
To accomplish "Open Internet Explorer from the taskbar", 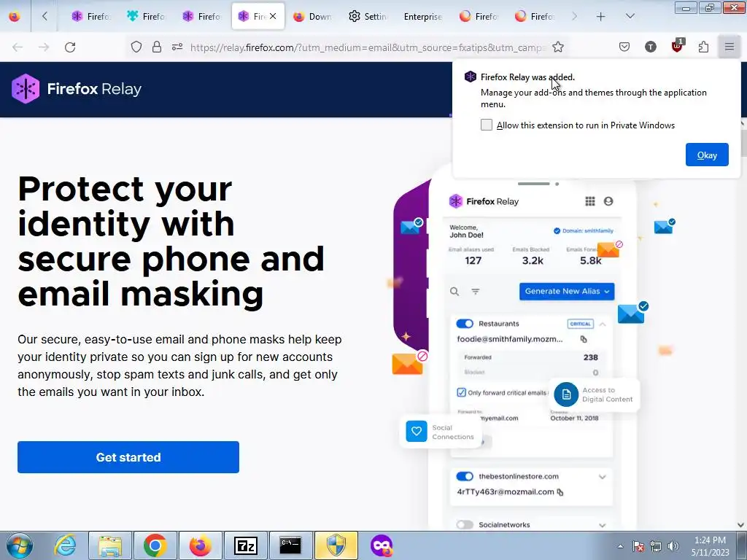I will (x=65, y=545).
